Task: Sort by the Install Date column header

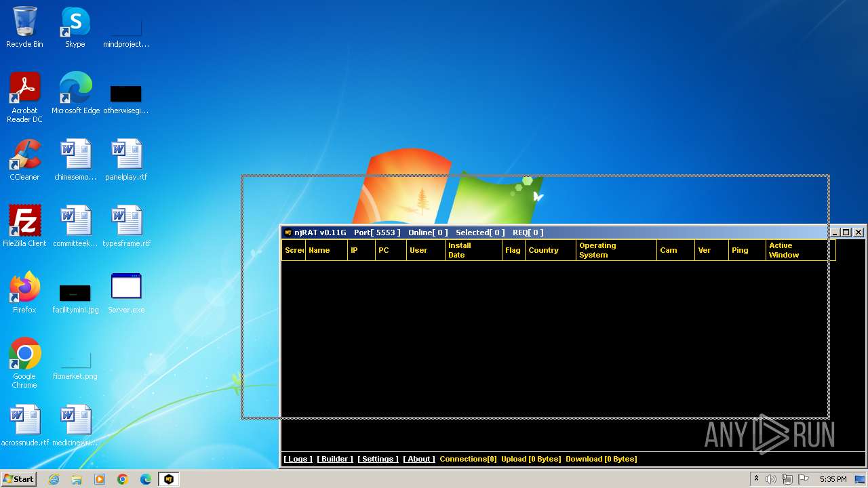Action: tap(473, 250)
